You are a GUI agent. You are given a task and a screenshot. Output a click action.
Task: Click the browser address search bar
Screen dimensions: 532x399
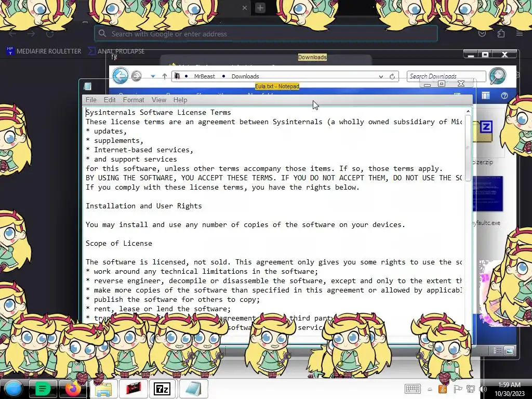coord(265,34)
